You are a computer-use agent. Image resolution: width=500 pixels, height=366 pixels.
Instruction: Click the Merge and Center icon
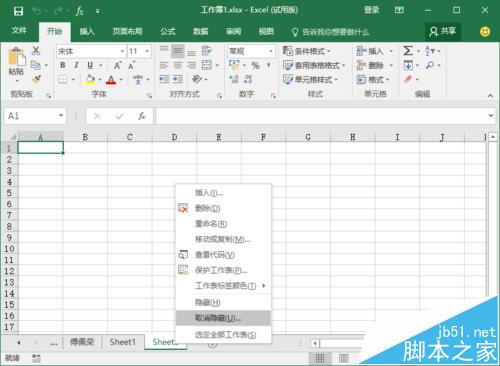point(207,65)
